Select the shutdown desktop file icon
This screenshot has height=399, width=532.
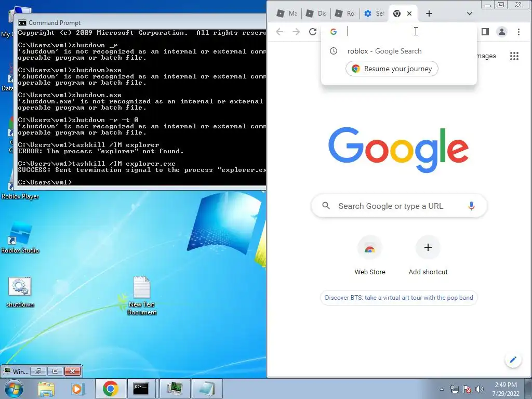pos(20,292)
